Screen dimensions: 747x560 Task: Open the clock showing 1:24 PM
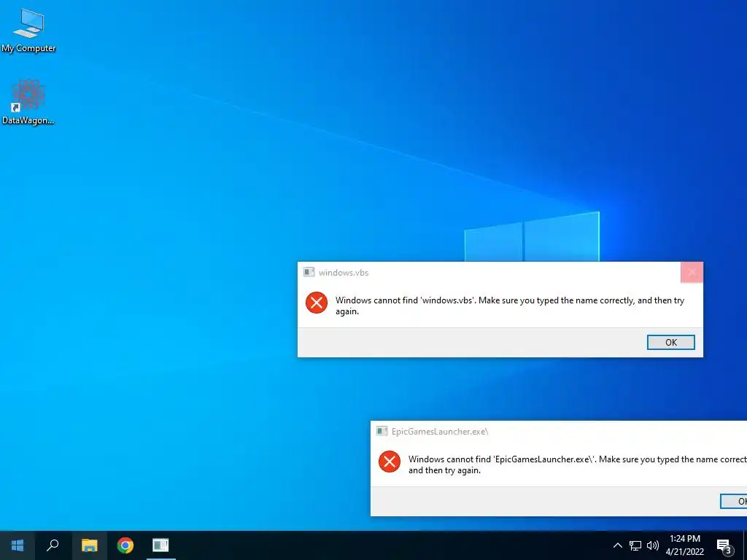(684, 545)
